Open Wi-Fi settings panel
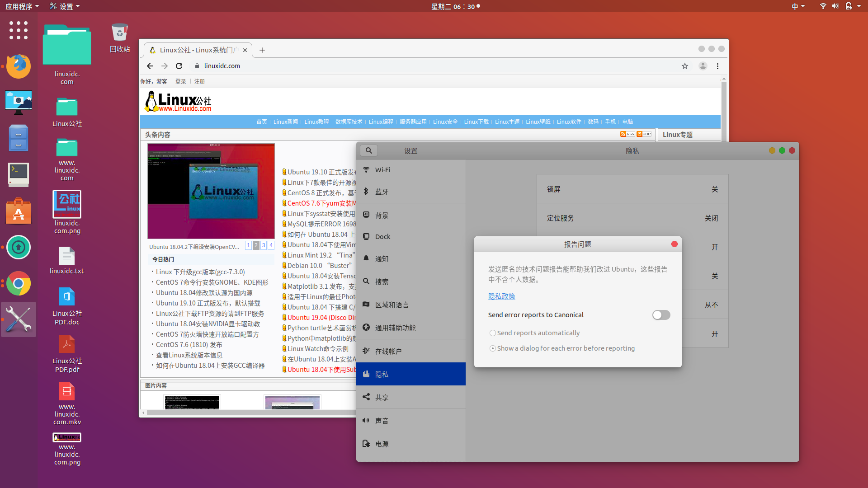The height and width of the screenshot is (488, 868). (410, 170)
